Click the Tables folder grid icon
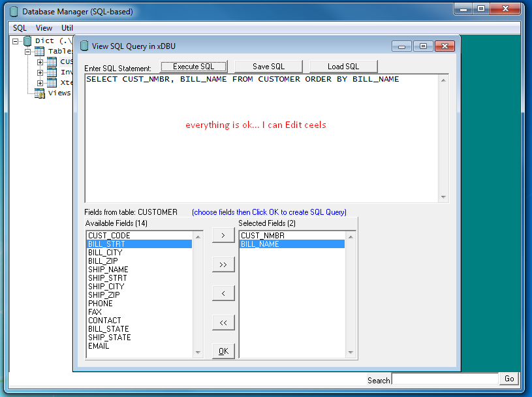This screenshot has width=532, height=397. coord(39,52)
